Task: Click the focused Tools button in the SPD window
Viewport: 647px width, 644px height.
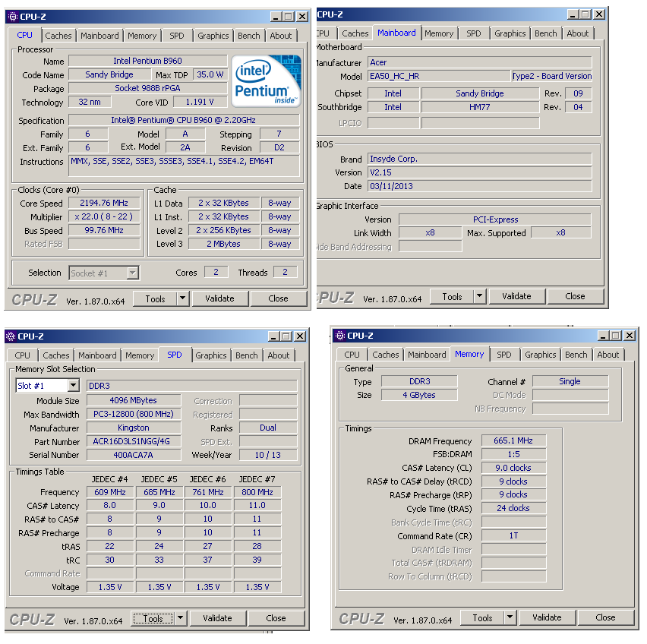Action: click(x=153, y=618)
